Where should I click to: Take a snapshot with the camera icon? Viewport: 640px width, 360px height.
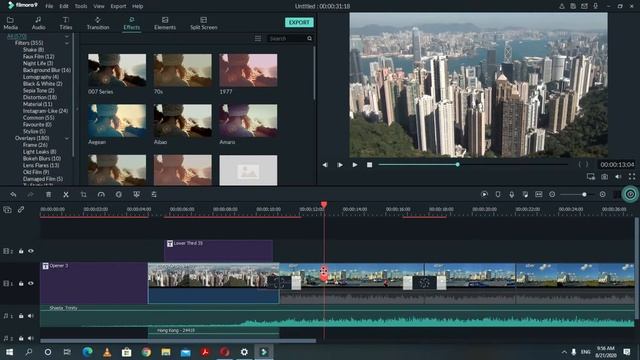tap(604, 177)
